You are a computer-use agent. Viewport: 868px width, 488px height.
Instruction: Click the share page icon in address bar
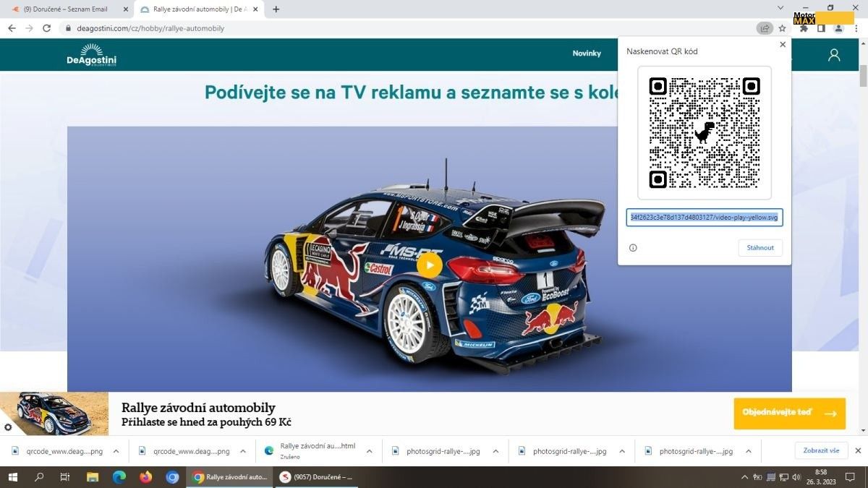tap(765, 28)
